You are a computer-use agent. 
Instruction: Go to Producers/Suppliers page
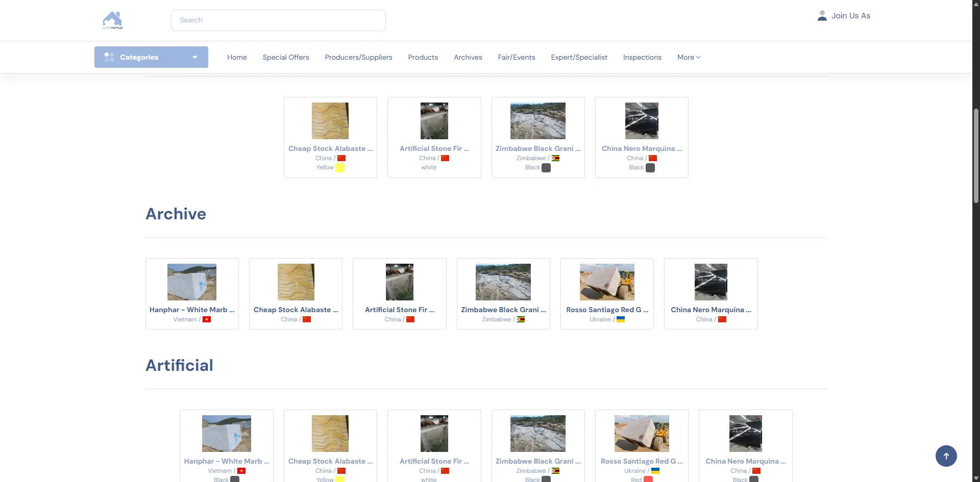tap(358, 57)
